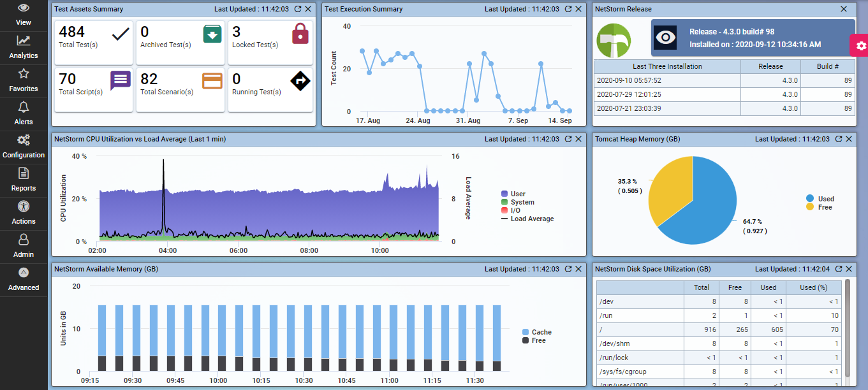This screenshot has width=868, height=390.
Task: Click the checkmark icon on Total Test(s) tile
Action: (121, 34)
